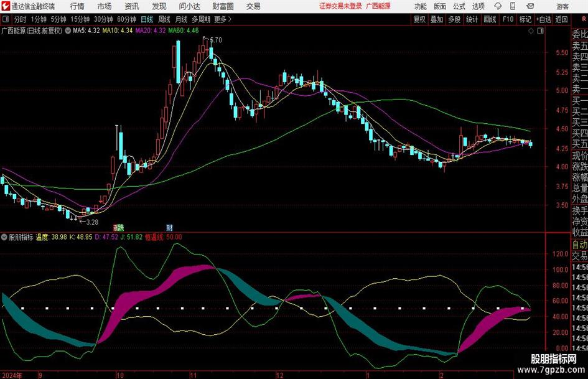Click the 叠加 overlay button
This screenshot has height=379, width=588.
point(437,19)
